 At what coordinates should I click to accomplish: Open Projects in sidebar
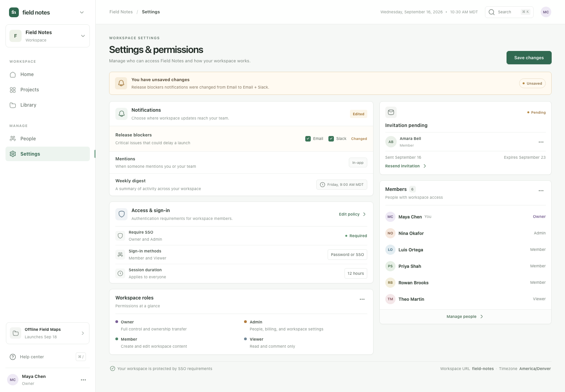pyautogui.click(x=48, y=90)
